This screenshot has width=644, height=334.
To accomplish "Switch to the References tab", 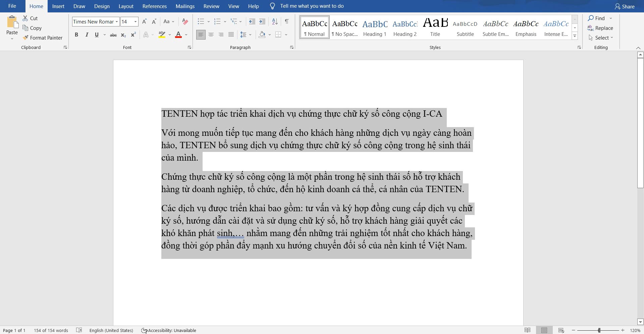I will (x=155, y=6).
